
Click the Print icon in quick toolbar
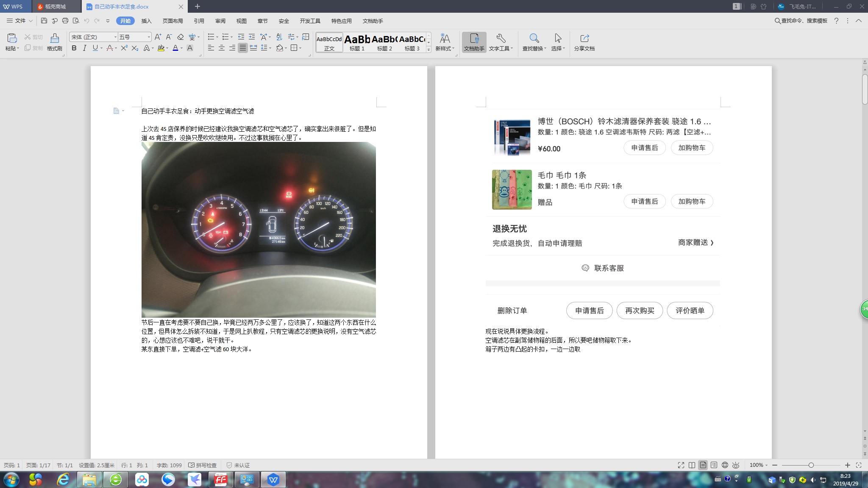pos(65,21)
